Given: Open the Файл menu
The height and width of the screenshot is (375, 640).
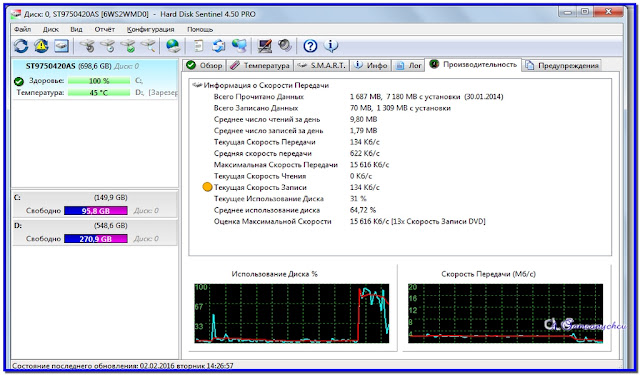Looking at the screenshot, I should coord(22,29).
